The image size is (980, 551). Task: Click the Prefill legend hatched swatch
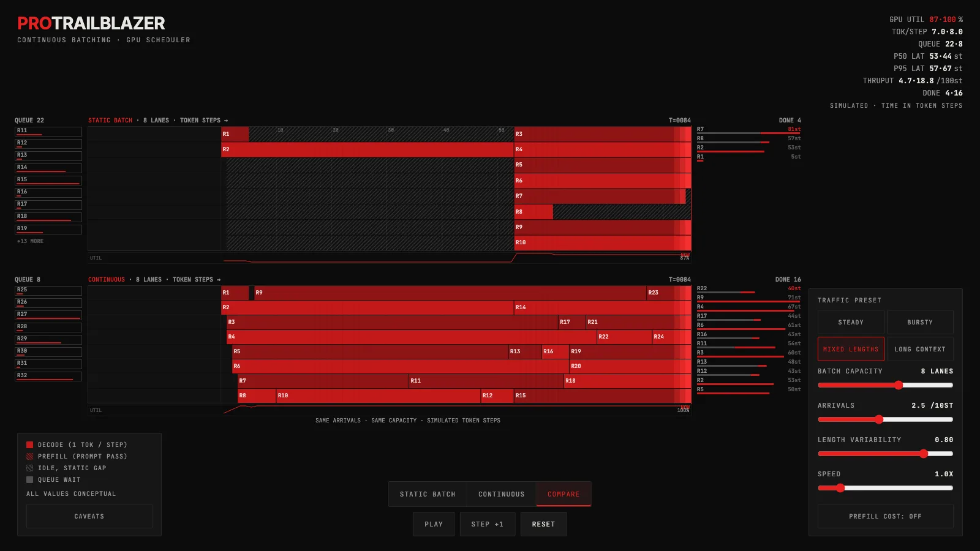29,457
